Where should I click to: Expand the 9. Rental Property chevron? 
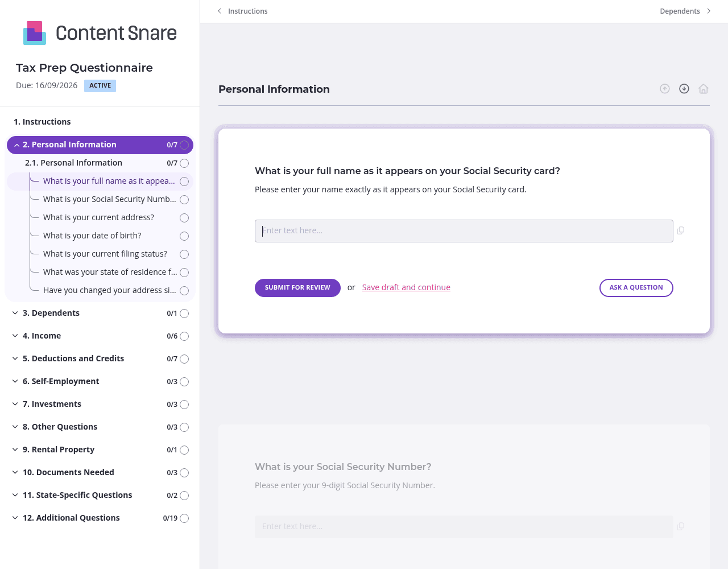tap(15, 450)
